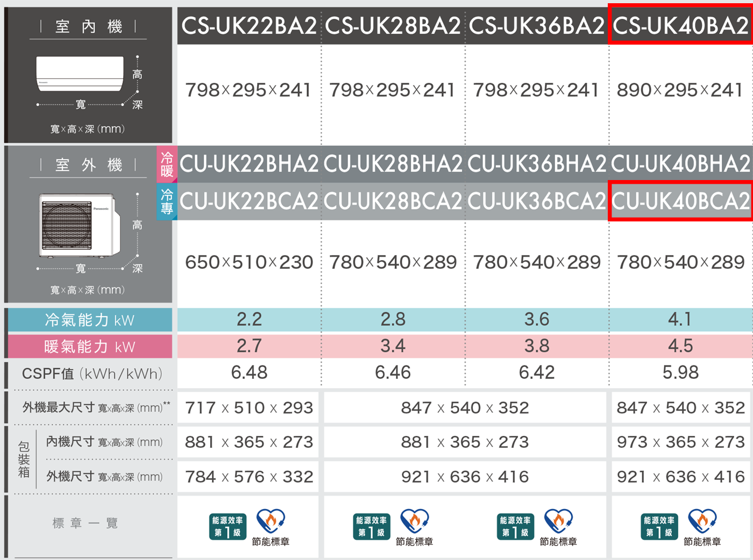
Task: Click the heart energy-saving mark in the CS-UK22BA2 column
Action: (x=271, y=521)
